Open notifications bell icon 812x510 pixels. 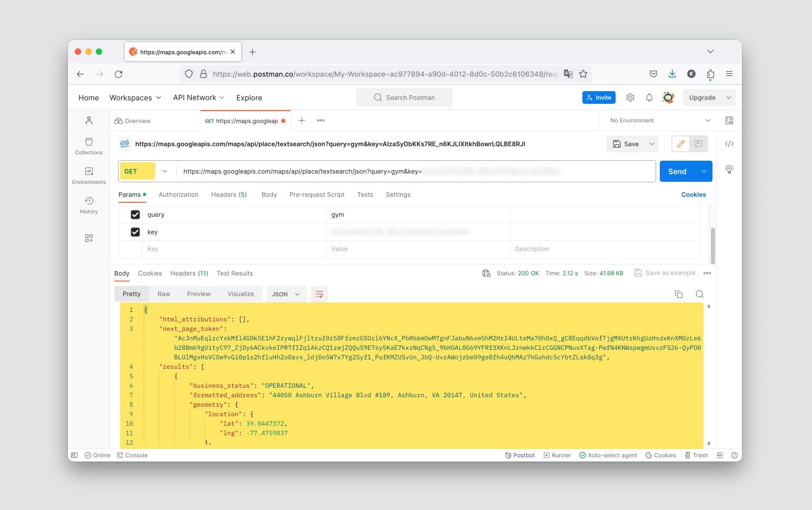point(649,97)
